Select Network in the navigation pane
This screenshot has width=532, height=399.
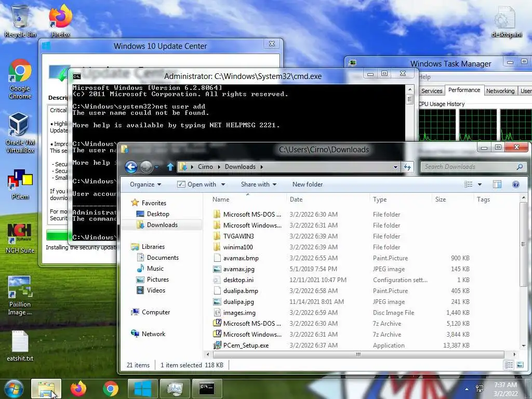[153, 334]
